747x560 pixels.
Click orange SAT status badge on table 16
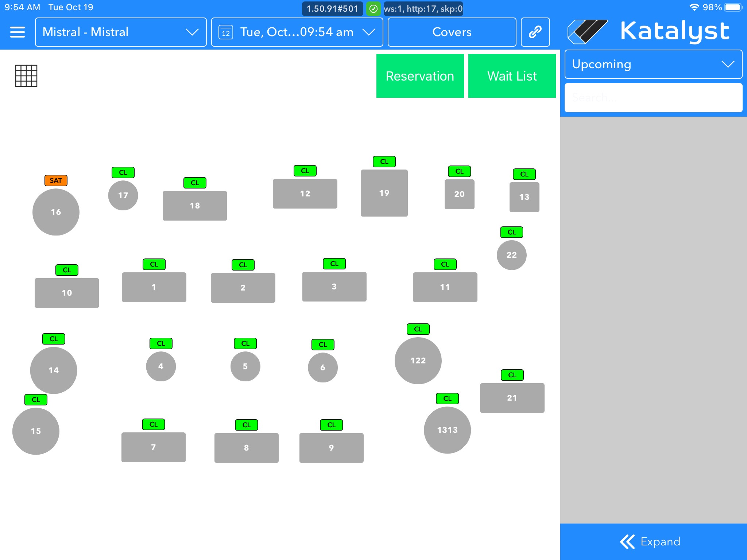56,180
